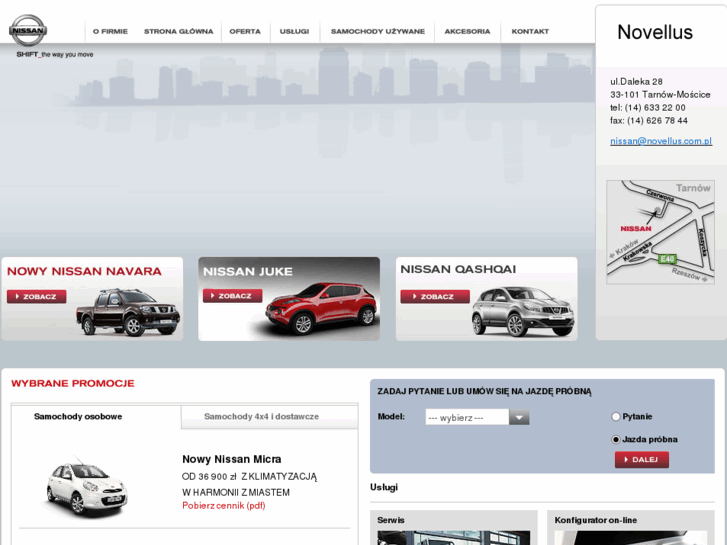Image resolution: width=727 pixels, height=545 pixels.
Task: Open Konfigurator on-line card
Action: pos(631,528)
